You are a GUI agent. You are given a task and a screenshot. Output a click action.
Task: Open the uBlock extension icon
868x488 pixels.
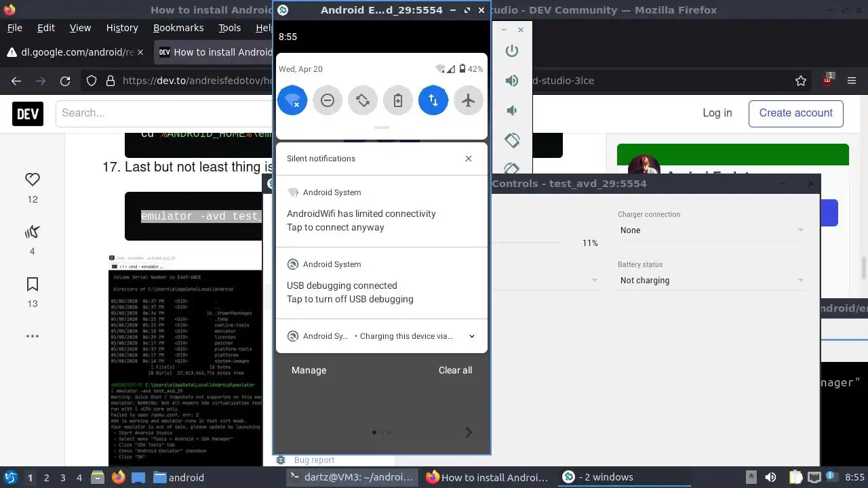click(828, 80)
